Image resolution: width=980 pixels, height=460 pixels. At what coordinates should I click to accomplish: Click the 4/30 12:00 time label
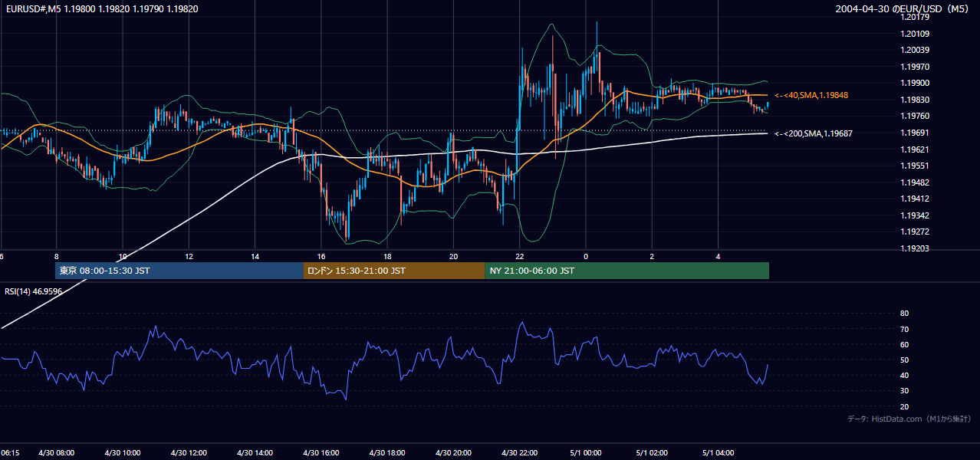189,453
